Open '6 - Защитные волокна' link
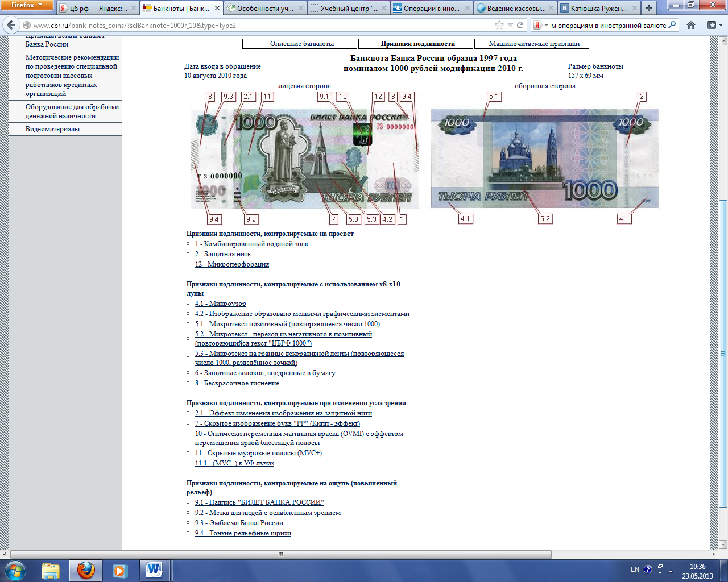Viewport: 728px width, 582px height. (265, 373)
